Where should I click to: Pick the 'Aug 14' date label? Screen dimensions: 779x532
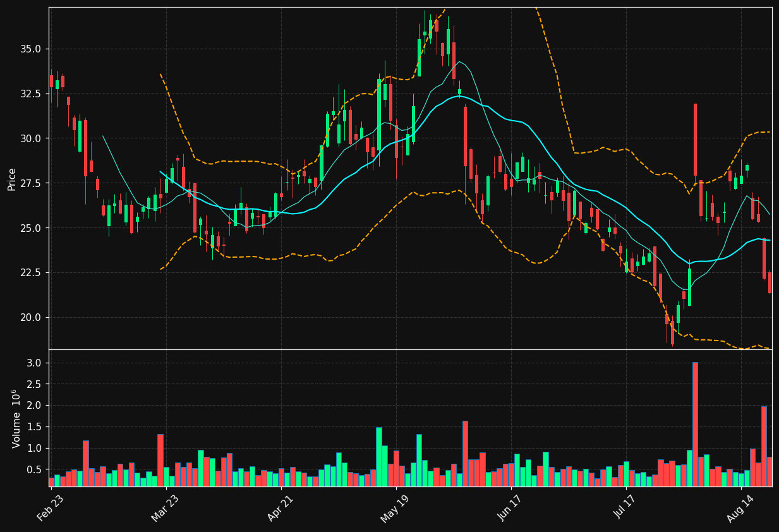(x=739, y=508)
